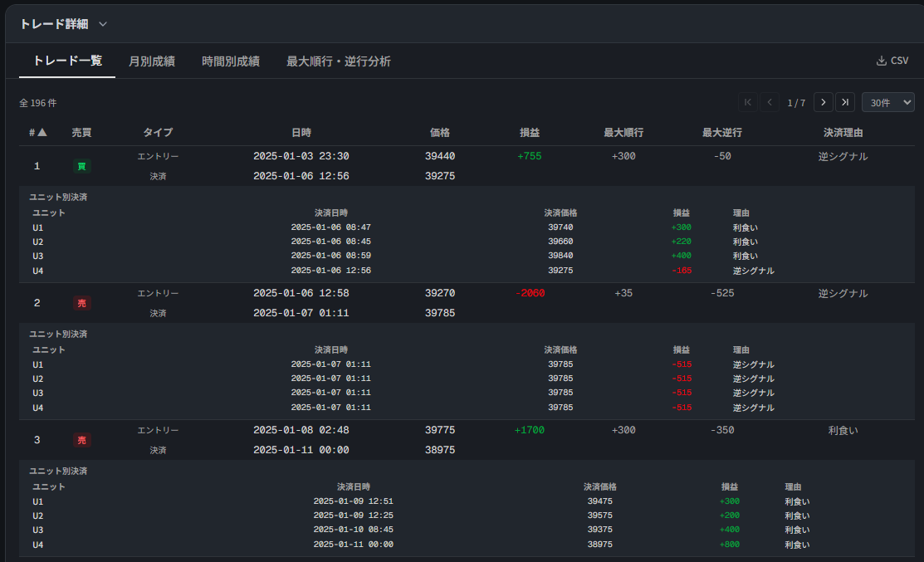The height and width of the screenshot is (562, 924).
Task: Click the 売 badge on trade 2
Action: [x=81, y=303]
